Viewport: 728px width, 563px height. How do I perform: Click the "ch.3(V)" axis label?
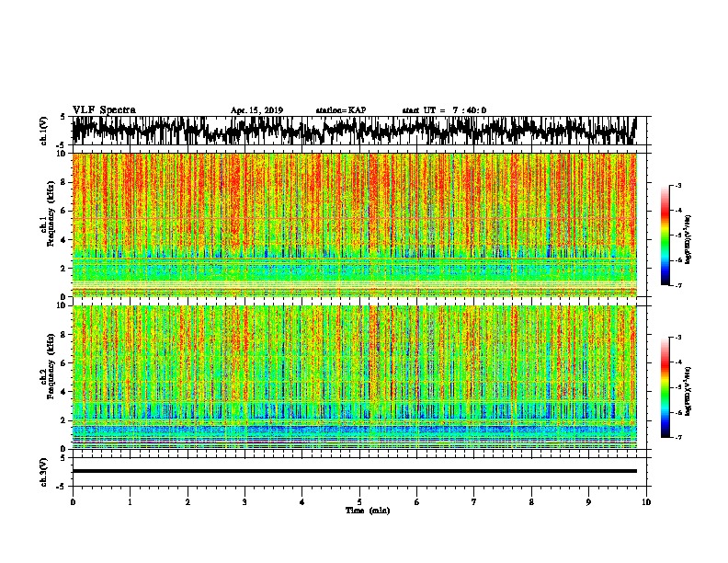pos(44,472)
